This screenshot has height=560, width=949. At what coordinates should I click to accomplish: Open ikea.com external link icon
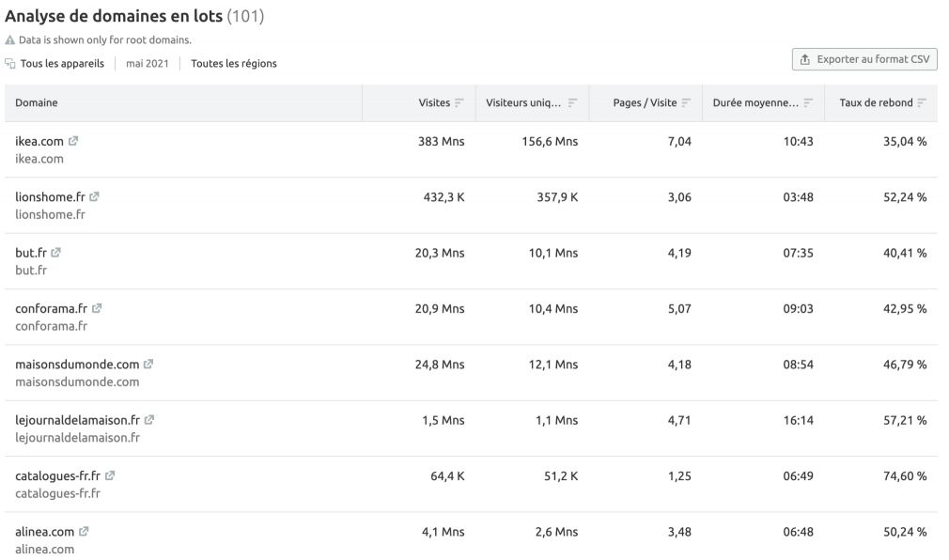73,141
